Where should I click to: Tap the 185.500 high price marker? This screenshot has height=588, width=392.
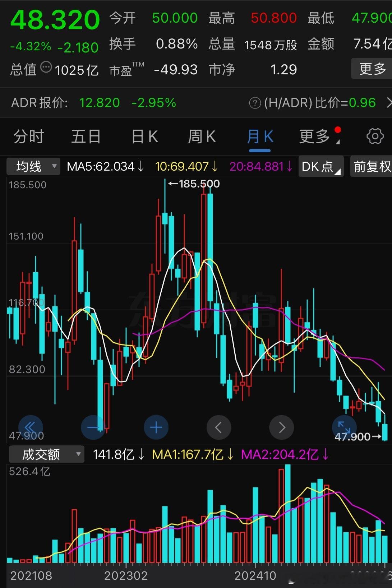pyautogui.click(x=194, y=184)
